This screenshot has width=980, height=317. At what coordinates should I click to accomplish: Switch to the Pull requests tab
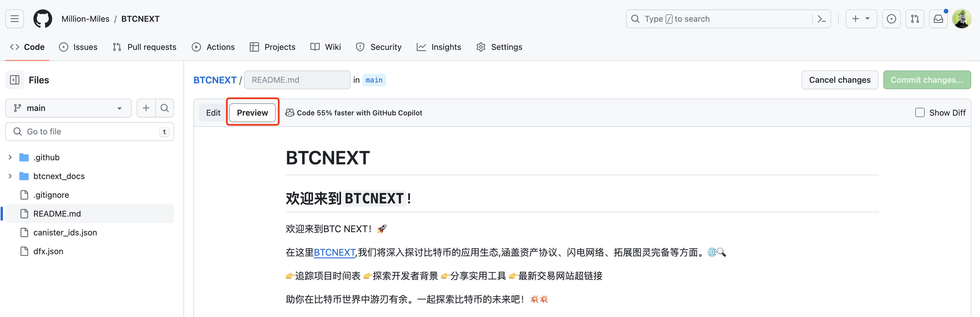144,47
